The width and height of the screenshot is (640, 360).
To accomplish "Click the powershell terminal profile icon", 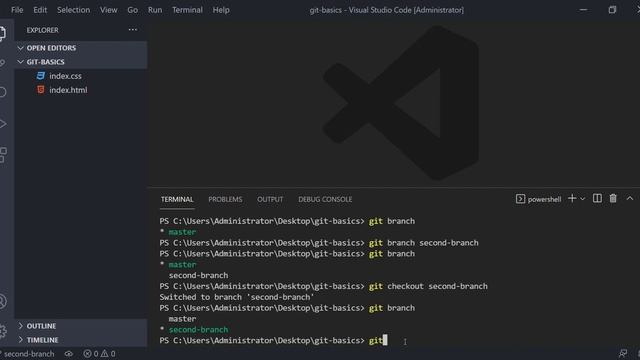I will pyautogui.click(x=520, y=199).
